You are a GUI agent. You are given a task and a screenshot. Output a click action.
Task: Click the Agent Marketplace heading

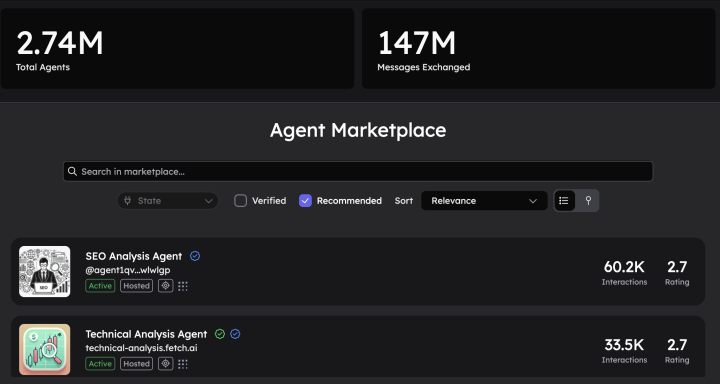(x=358, y=130)
